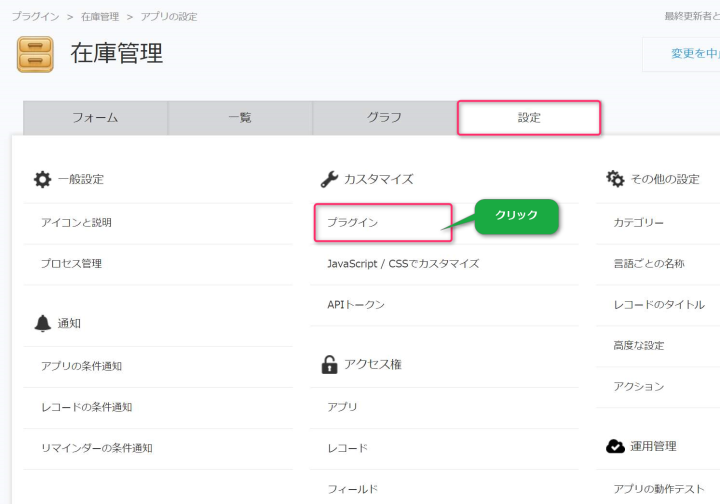Click the 在庫管理 app cabinet icon

point(35,54)
